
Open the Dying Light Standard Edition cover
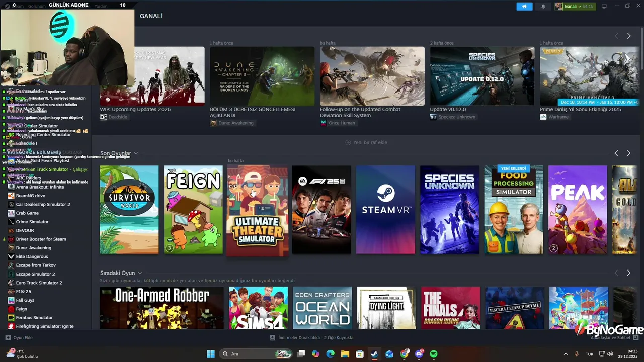click(386, 308)
